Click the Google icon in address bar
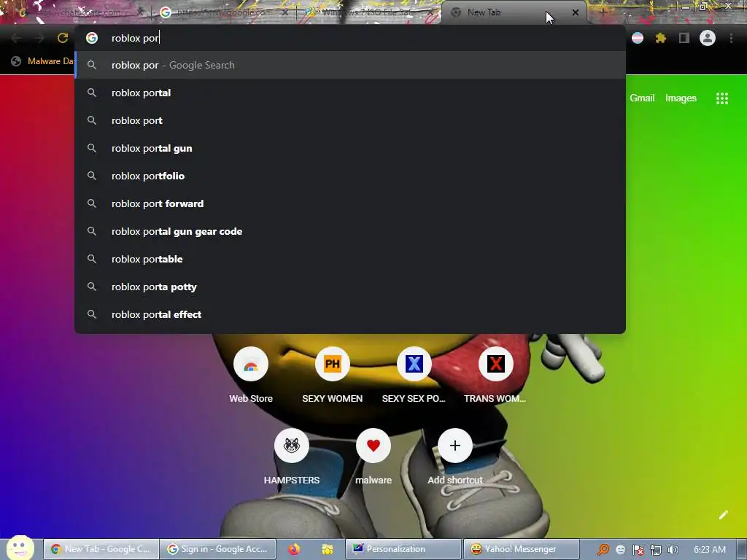The height and width of the screenshot is (560, 747). [x=92, y=38]
